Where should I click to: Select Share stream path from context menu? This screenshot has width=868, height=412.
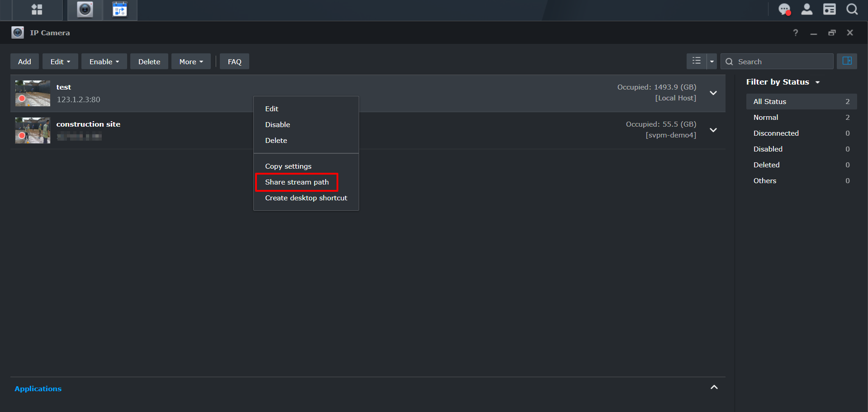[x=297, y=182]
